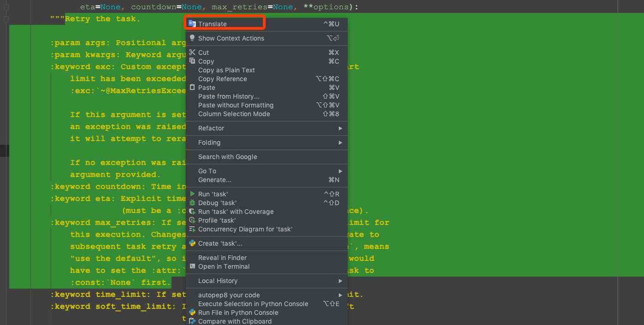Click the terminal icon beside Open in Terminal
644x325 pixels.
pyautogui.click(x=192, y=266)
